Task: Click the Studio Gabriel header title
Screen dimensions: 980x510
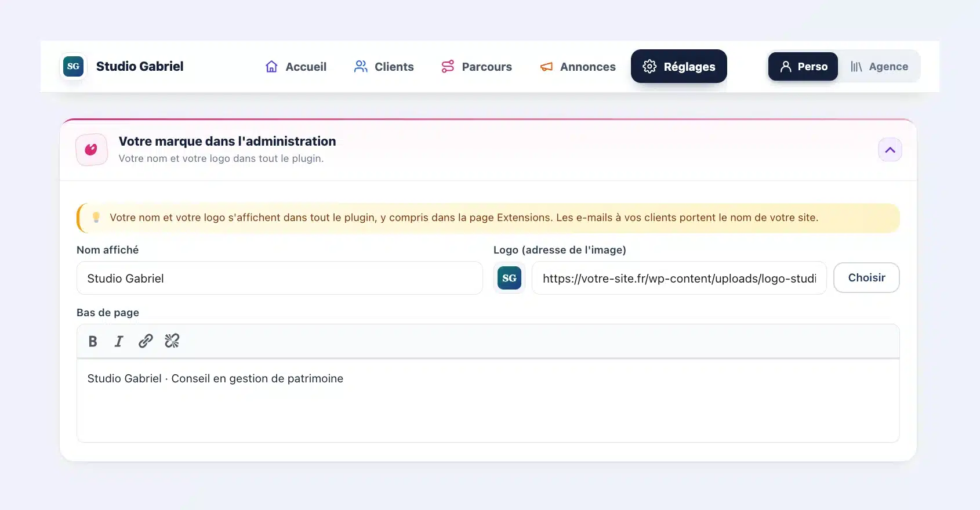Action: click(x=140, y=66)
